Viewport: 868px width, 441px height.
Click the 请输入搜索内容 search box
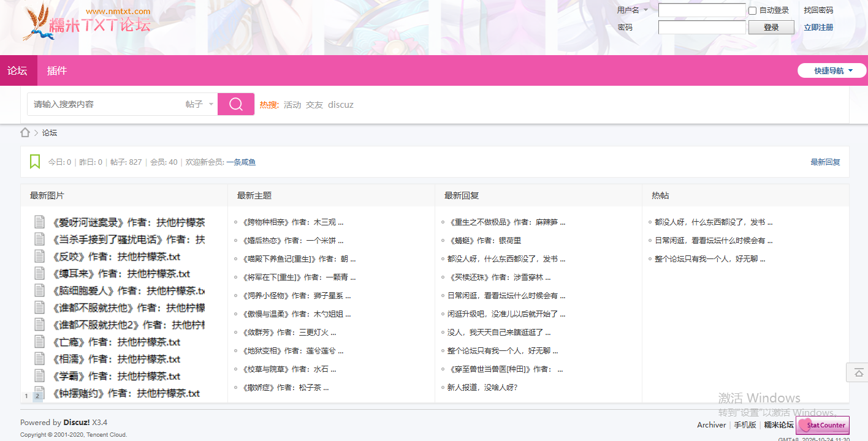(x=107, y=104)
